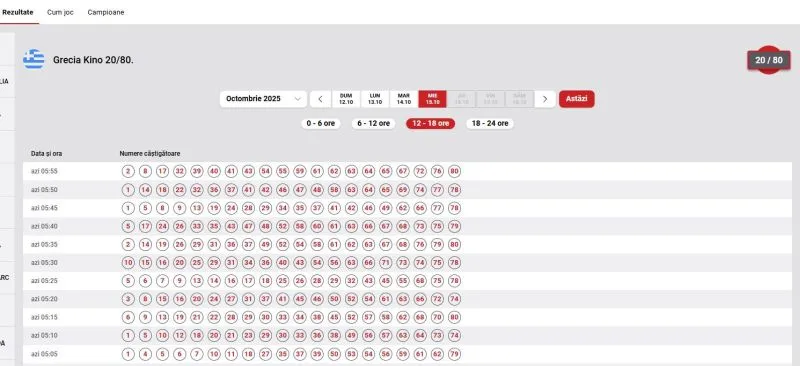Select the azi 05:45 draw time

pos(44,208)
